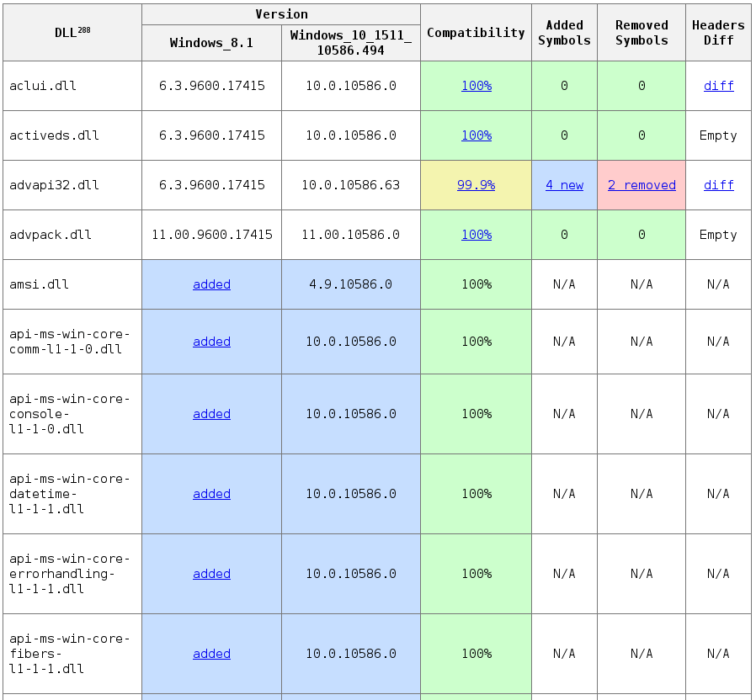
Task: Click 'added' link for api-ms-win-core-fibers-l1-1-1.dll
Action: 211,654
